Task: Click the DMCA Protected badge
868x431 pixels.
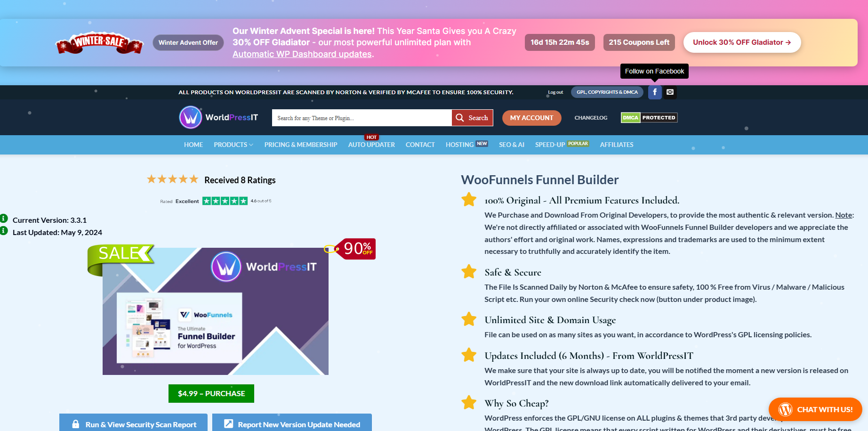Action: pos(649,118)
